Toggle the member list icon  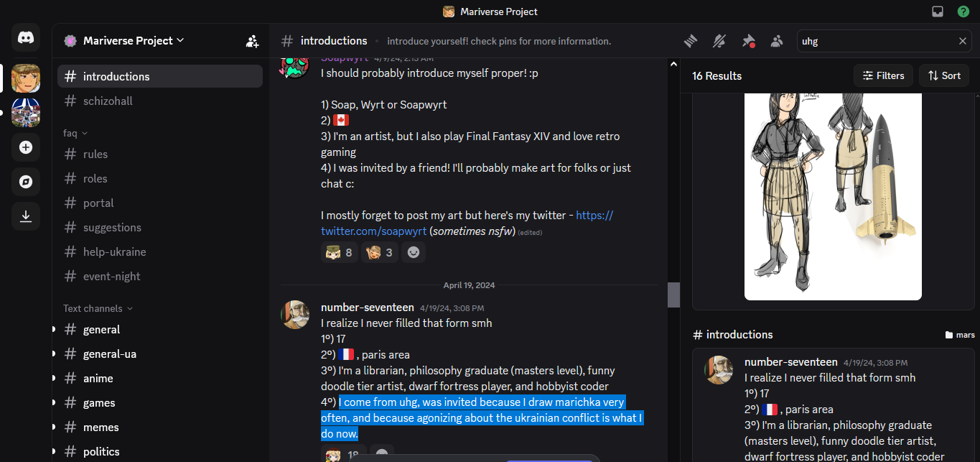[x=777, y=41]
